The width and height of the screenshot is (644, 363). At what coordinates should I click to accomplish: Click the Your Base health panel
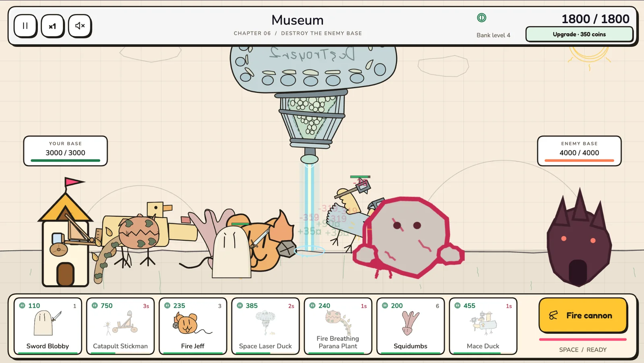click(x=66, y=151)
